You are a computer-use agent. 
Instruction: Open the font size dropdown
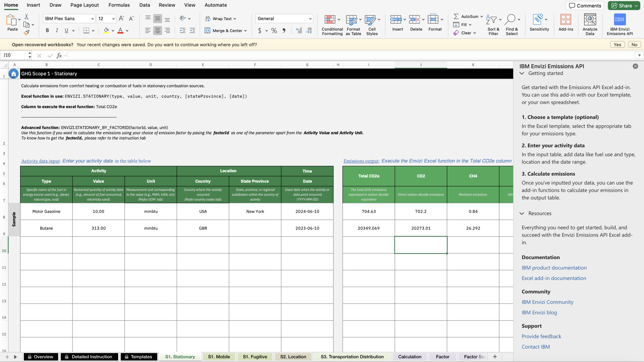[x=113, y=19]
